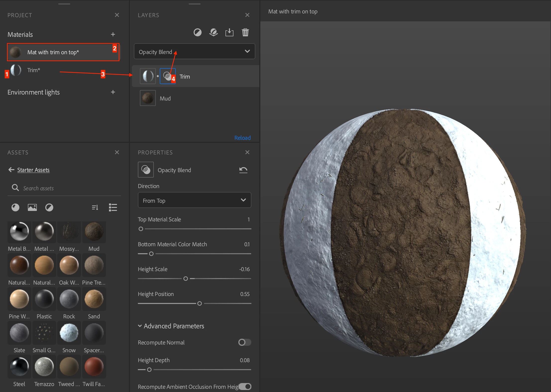Viewport: 551px width, 392px height.
Task: Toggle Recompute Normal switch
Action: click(x=244, y=342)
